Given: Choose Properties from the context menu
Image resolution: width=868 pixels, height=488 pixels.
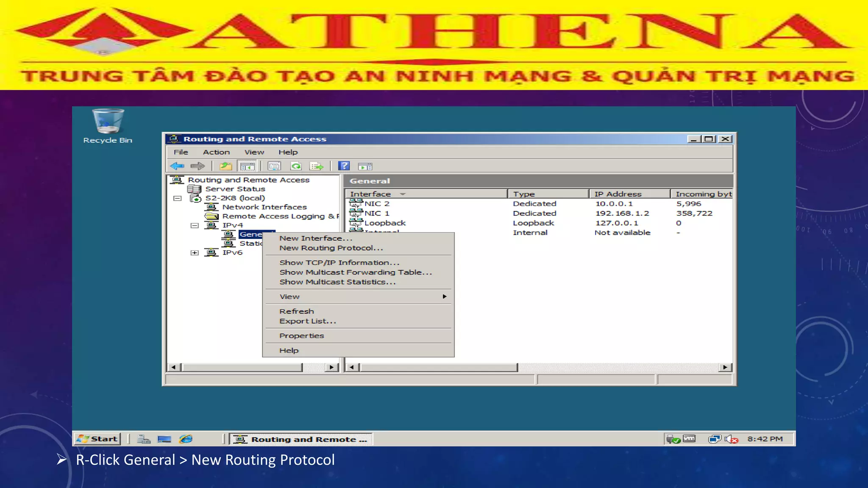Looking at the screenshot, I should pyautogui.click(x=358, y=335).
